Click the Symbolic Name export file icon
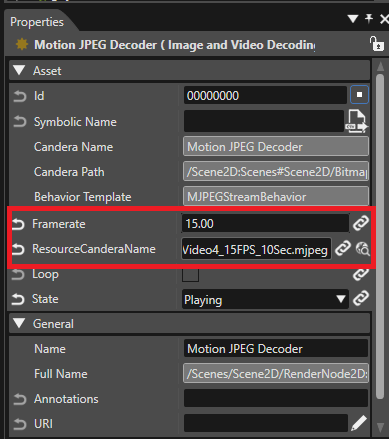The image size is (389, 439). (x=358, y=122)
